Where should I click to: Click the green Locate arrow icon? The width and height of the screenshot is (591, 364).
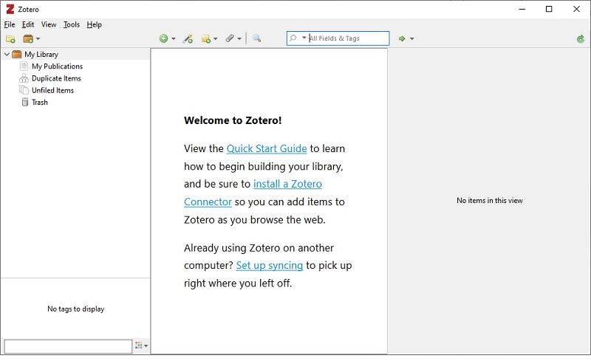[402, 38]
